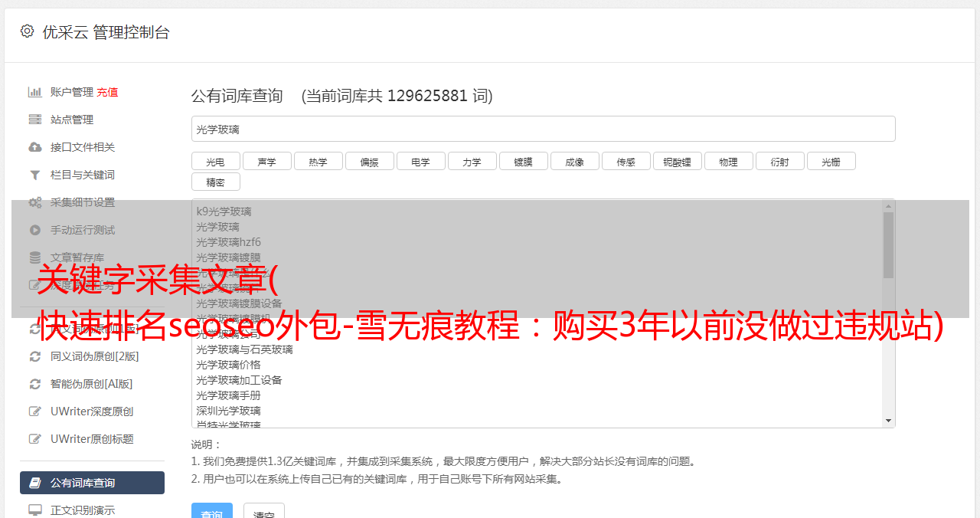Open the 充值 recharge link
The image size is (980, 518).
tap(107, 92)
